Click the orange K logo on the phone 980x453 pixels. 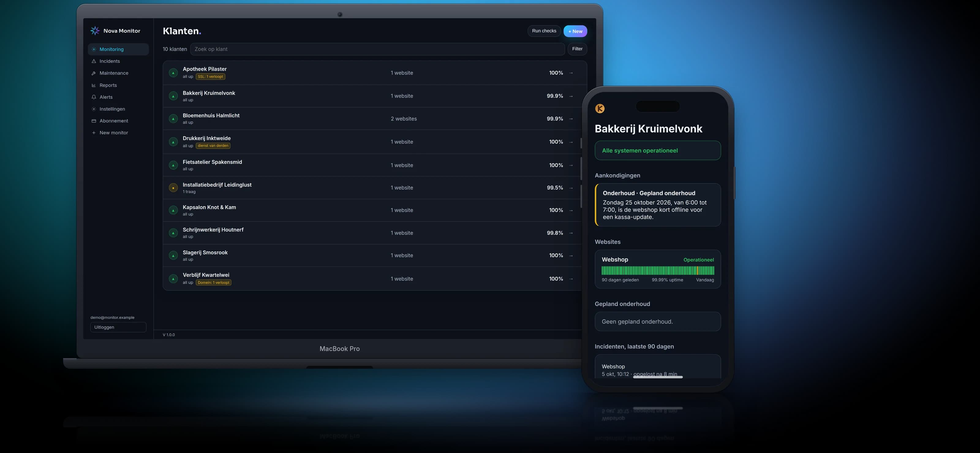(x=600, y=108)
